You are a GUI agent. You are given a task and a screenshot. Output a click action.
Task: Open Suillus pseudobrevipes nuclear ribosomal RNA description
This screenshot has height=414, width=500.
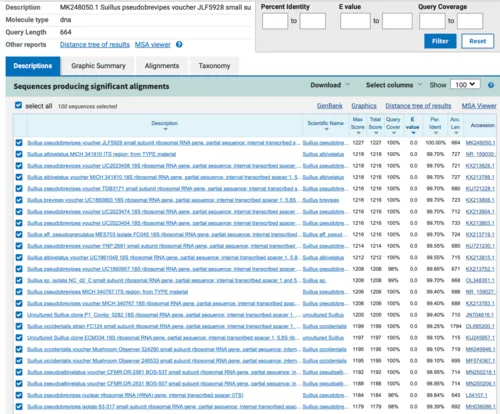(135, 395)
